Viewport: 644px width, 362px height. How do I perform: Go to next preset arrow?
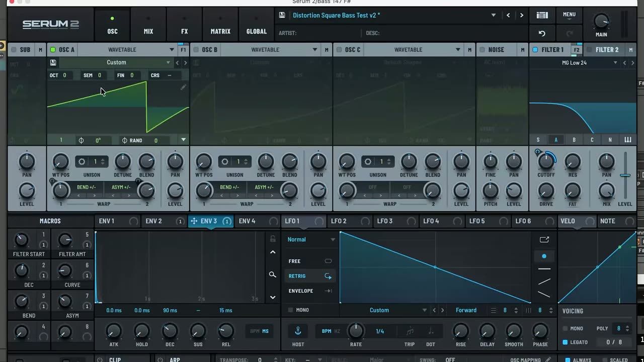521,16
